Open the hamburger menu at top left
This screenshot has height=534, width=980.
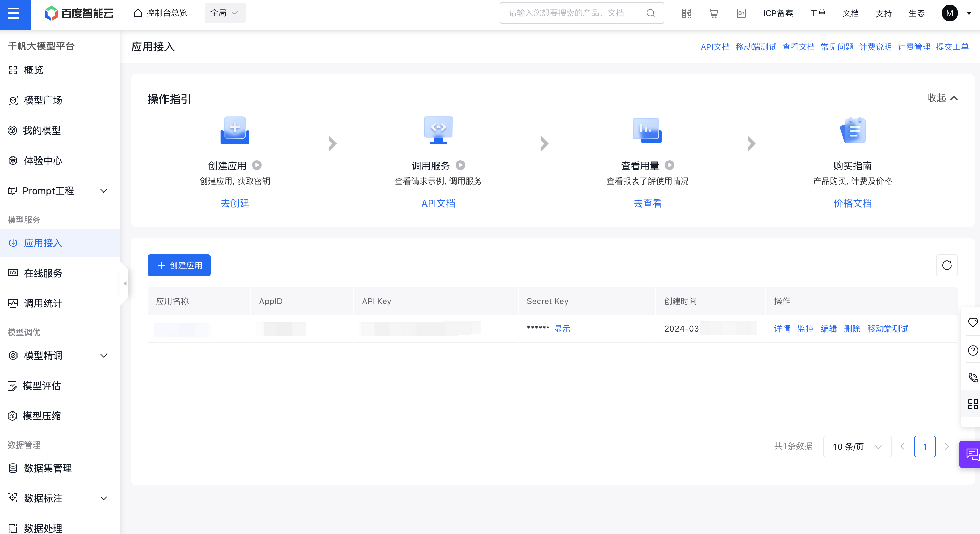coord(14,14)
